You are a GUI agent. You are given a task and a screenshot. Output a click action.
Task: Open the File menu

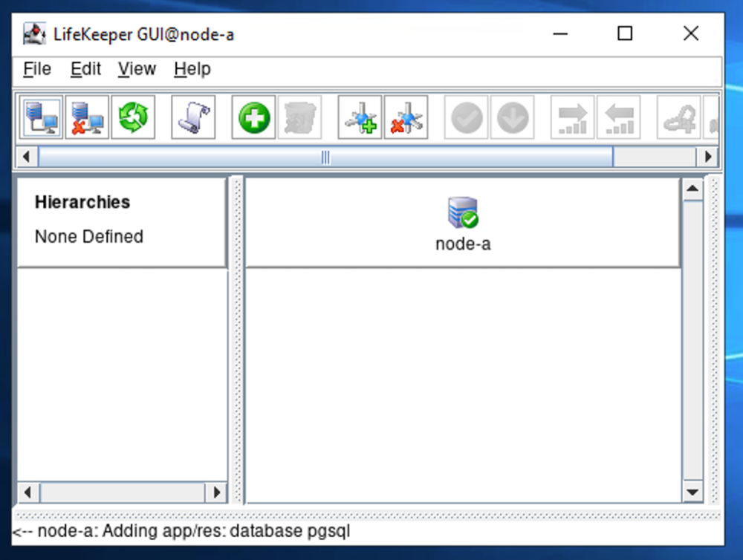point(37,69)
